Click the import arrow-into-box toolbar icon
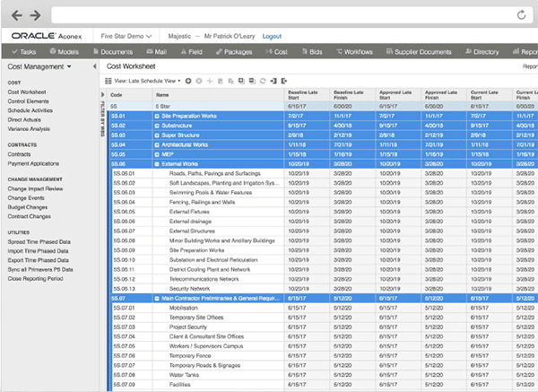Screen dimensions: 538x392 273,81
